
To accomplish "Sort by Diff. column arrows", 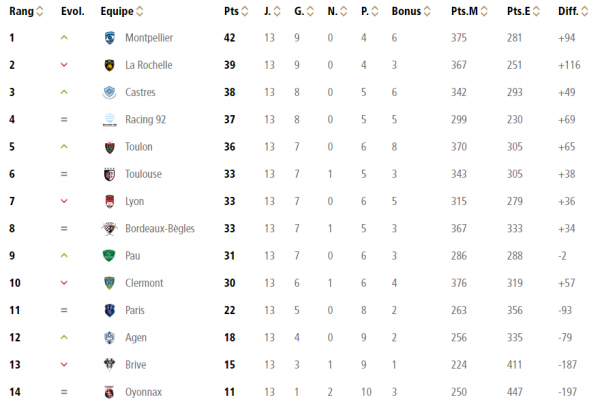I will click(584, 11).
